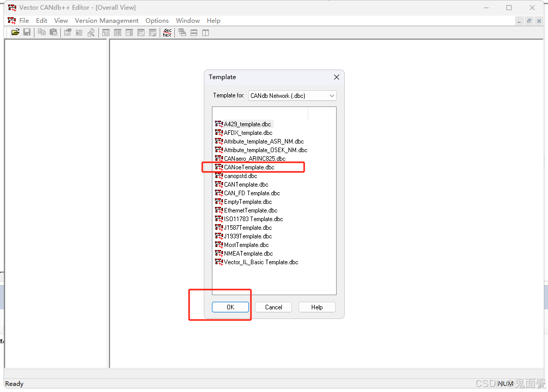Select J1939Template.dbc in the list
Image resolution: width=548 pixels, height=392 pixels.
pyautogui.click(x=244, y=236)
